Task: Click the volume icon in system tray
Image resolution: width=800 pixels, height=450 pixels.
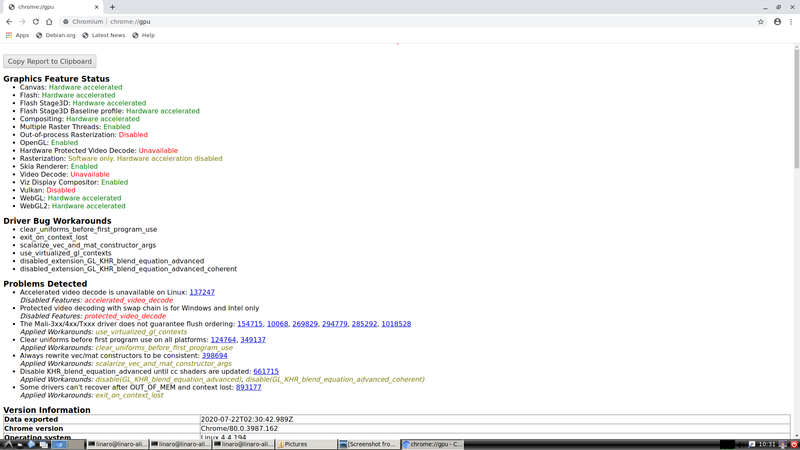Action: click(x=741, y=445)
